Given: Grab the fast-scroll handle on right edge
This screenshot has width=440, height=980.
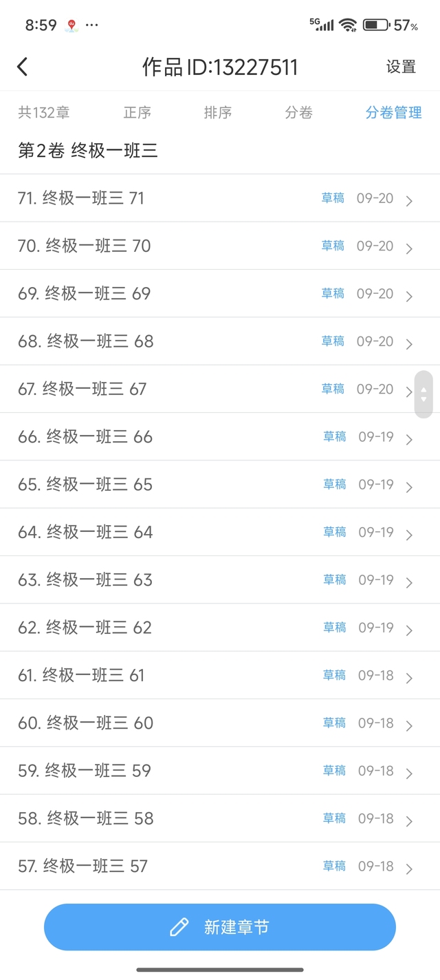Looking at the screenshot, I should (423, 394).
